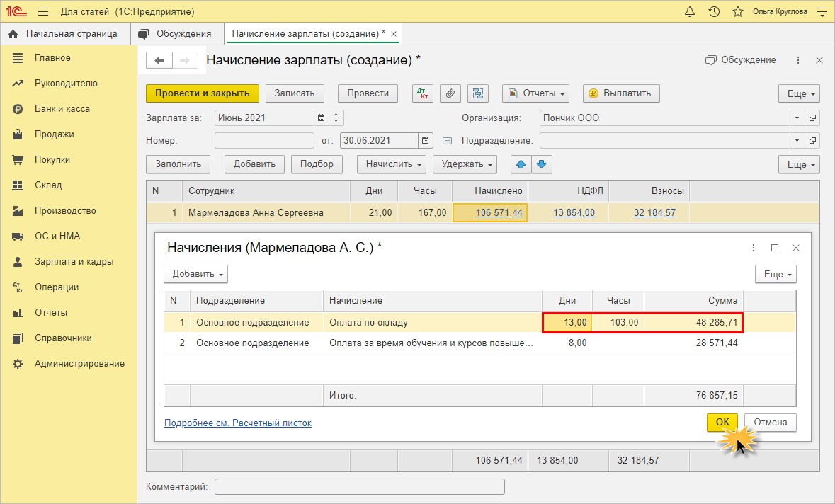Open Подробнее см. Расчетный листок link

(x=238, y=423)
